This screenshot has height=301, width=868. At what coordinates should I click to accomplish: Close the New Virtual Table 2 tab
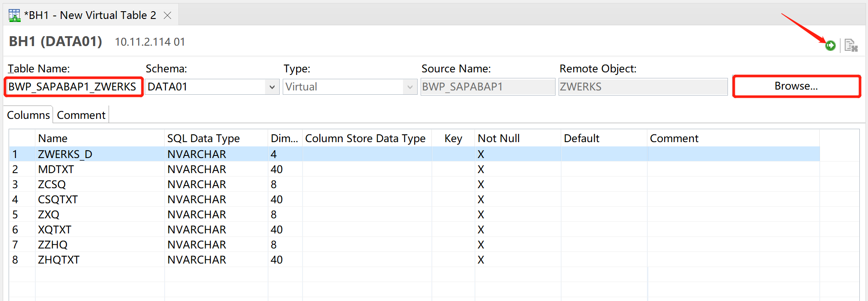168,16
